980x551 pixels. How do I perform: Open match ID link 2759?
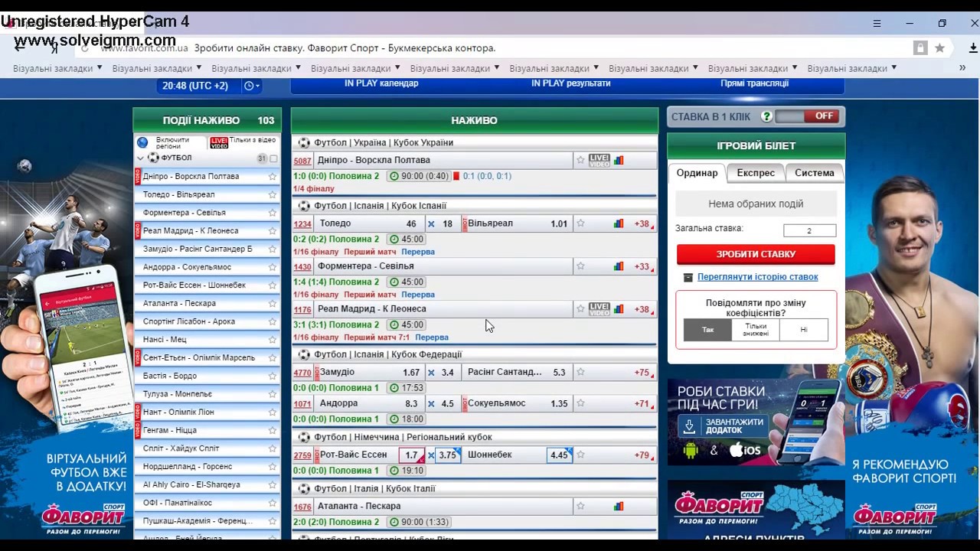pyautogui.click(x=302, y=455)
